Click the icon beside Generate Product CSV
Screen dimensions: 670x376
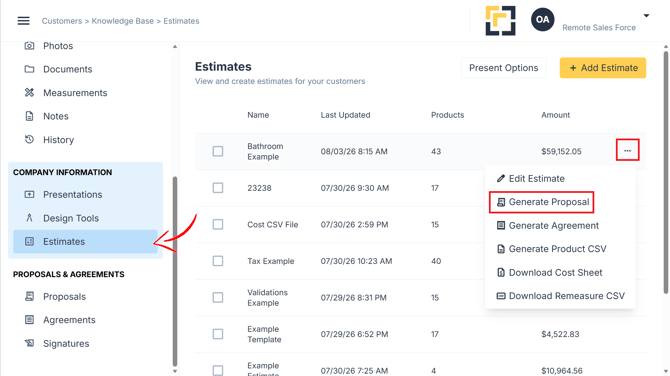point(501,249)
